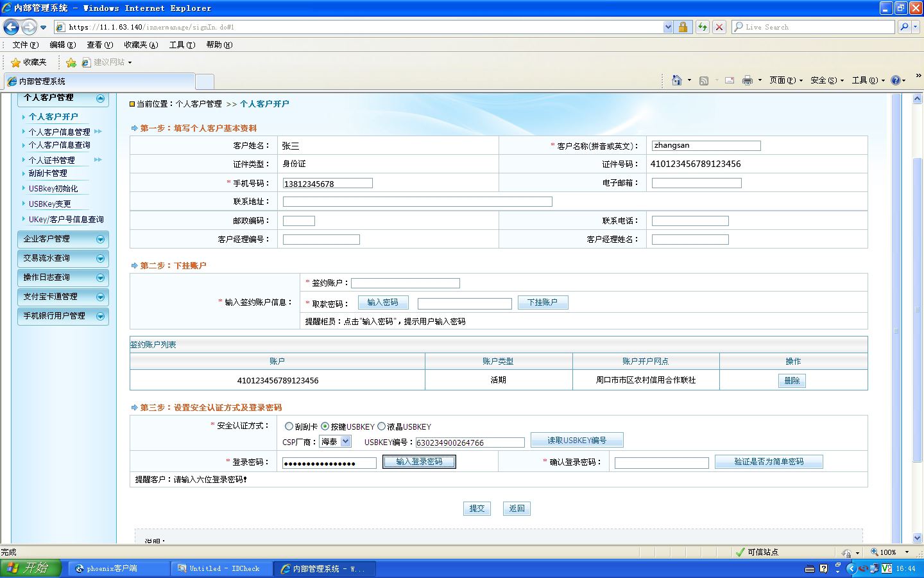Viewport: 924px width, 578px height.
Task: Open the 页面(P) command bar dropdown
Action: [786, 80]
